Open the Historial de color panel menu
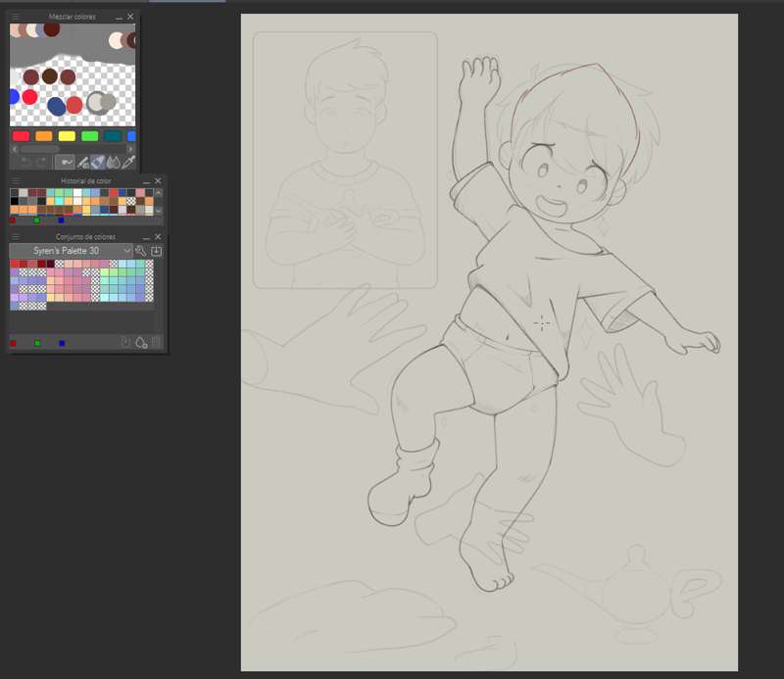The image size is (784, 679). point(15,180)
